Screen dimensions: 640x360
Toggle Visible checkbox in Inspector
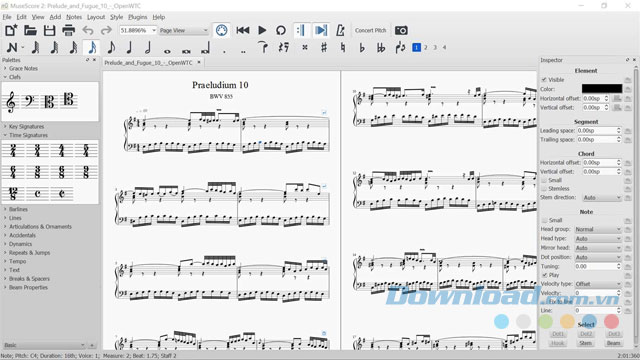coord(544,80)
